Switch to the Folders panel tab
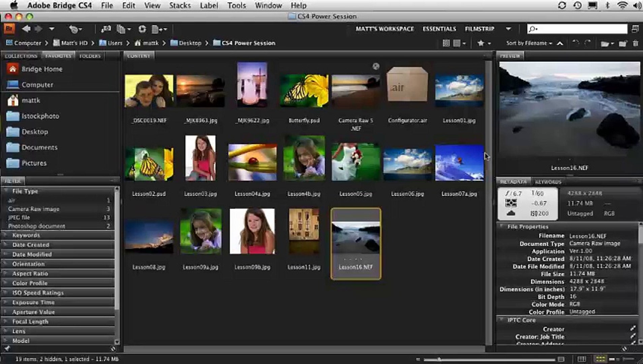This screenshot has width=643, height=364. click(x=90, y=56)
